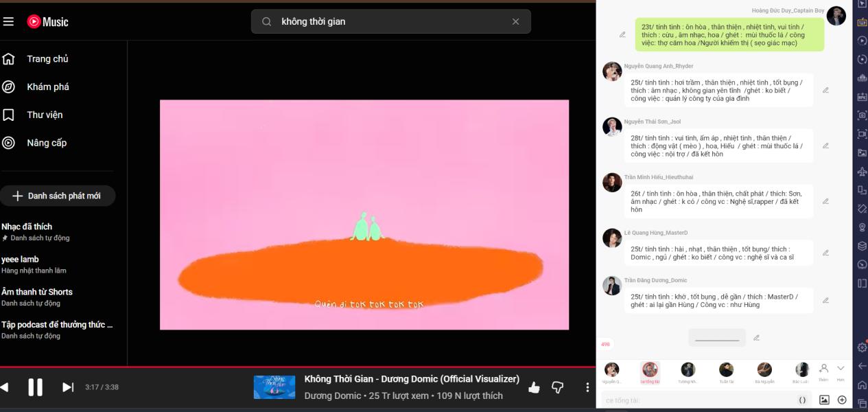Viewport: 868px width, 412px height.
Task: Click the emulator video record icon
Action: 863,134
